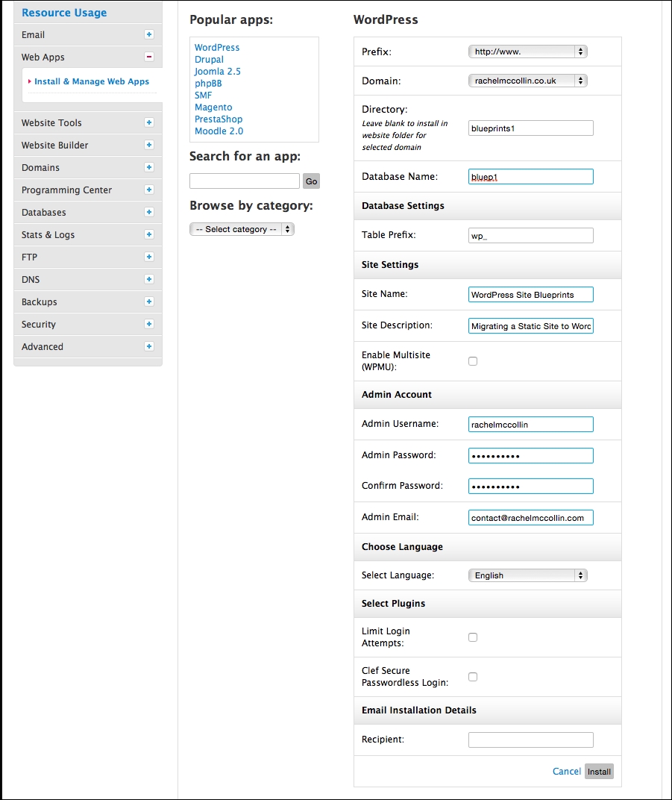Pick Magento in the popular apps list
The image size is (672, 800).
(x=213, y=107)
